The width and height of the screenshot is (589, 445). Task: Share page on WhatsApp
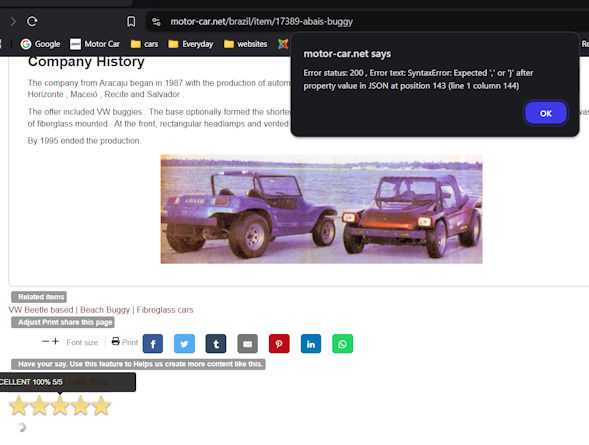coord(343,344)
